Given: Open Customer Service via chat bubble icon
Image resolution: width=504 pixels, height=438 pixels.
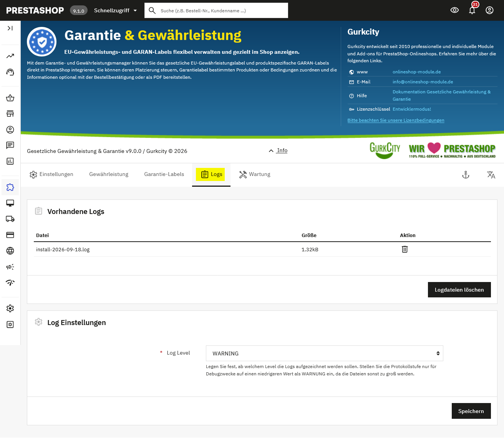Looking at the screenshot, I should point(10,145).
